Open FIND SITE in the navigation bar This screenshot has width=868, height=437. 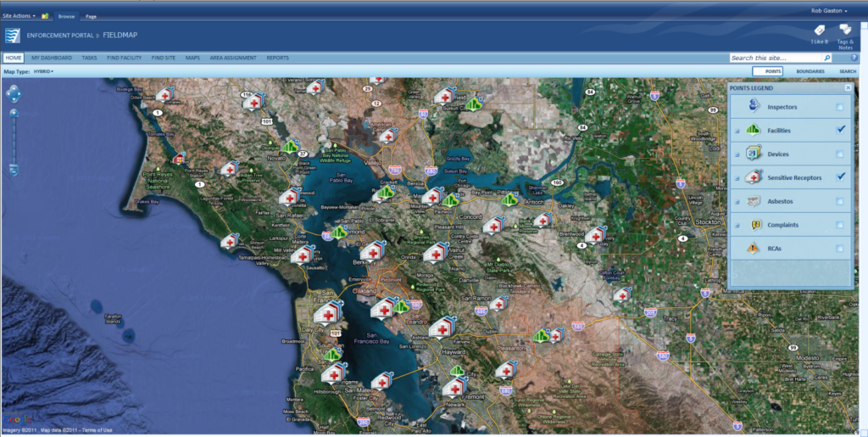[164, 58]
